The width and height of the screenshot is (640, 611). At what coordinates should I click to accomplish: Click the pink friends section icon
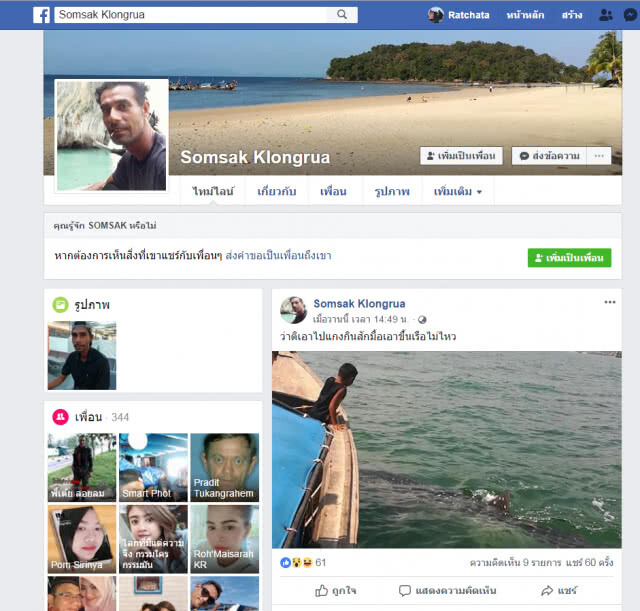click(60, 417)
